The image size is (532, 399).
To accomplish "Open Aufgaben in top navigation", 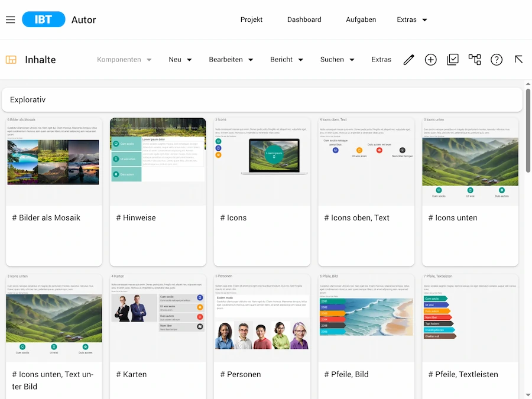I will (361, 20).
